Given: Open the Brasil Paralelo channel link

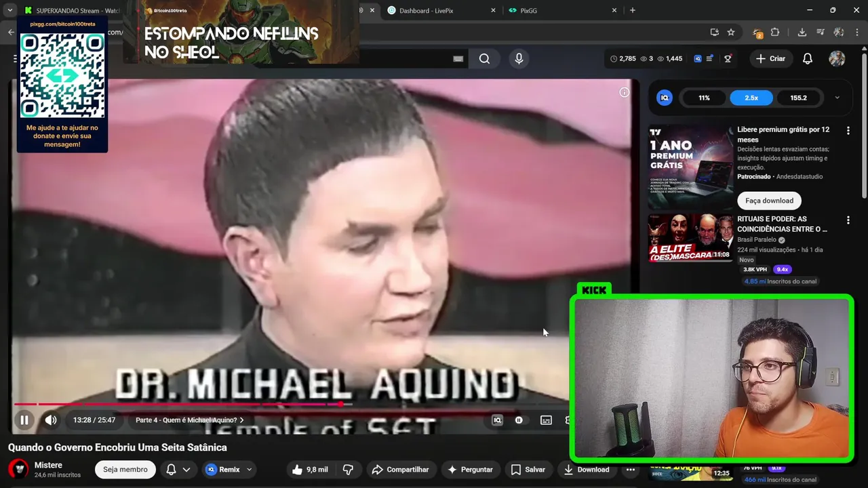Looking at the screenshot, I should [757, 240].
